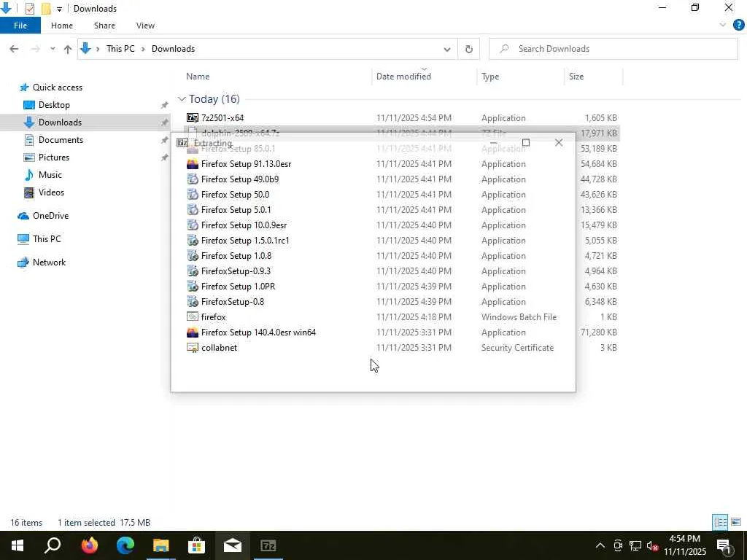The width and height of the screenshot is (747, 560).
Task: Open Videos in navigation pane
Action: click(51, 192)
